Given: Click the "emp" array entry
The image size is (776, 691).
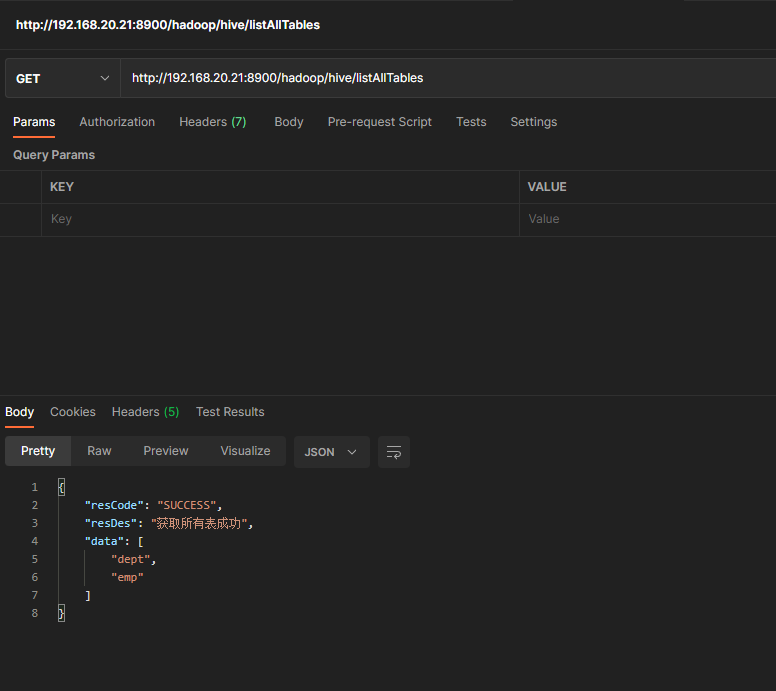Looking at the screenshot, I should 127,577.
